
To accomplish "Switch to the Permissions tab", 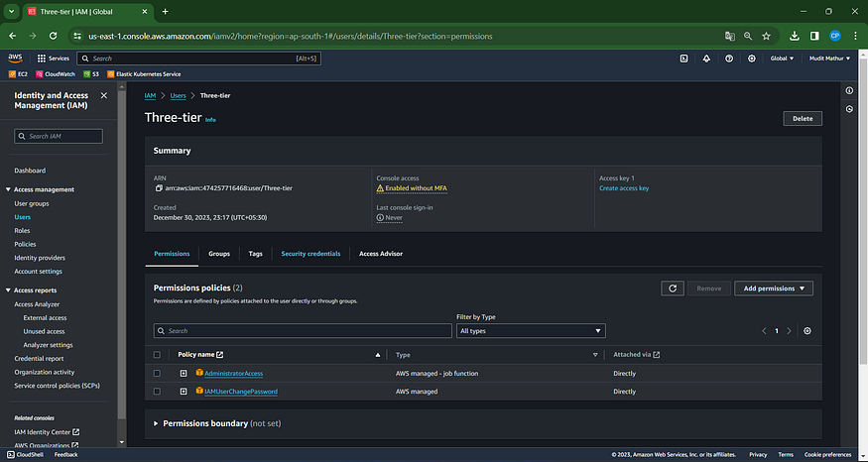I will point(172,254).
